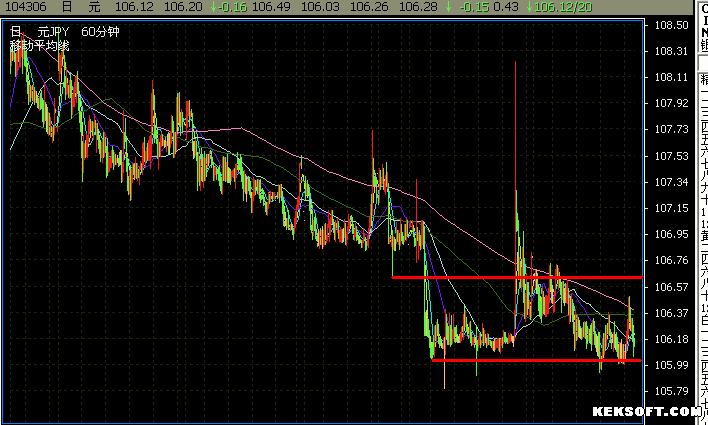Click the 107.92 price axis label

[x=671, y=103]
